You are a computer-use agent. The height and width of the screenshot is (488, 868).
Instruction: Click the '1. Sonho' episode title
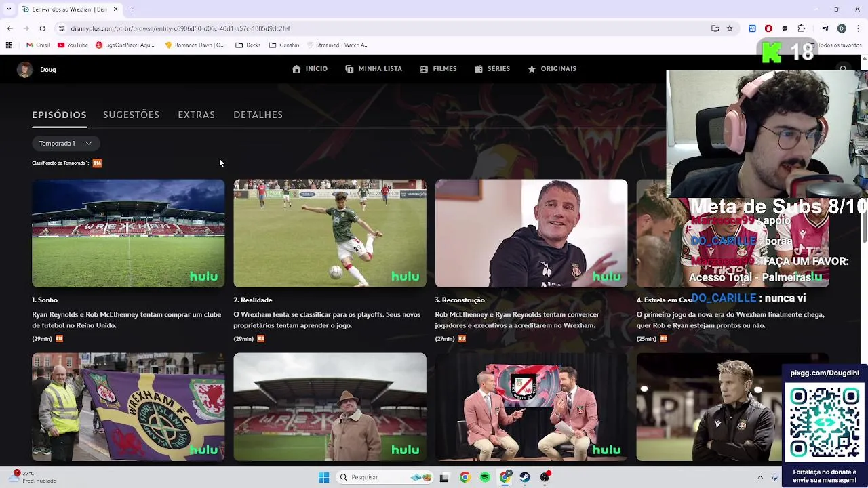pos(45,300)
